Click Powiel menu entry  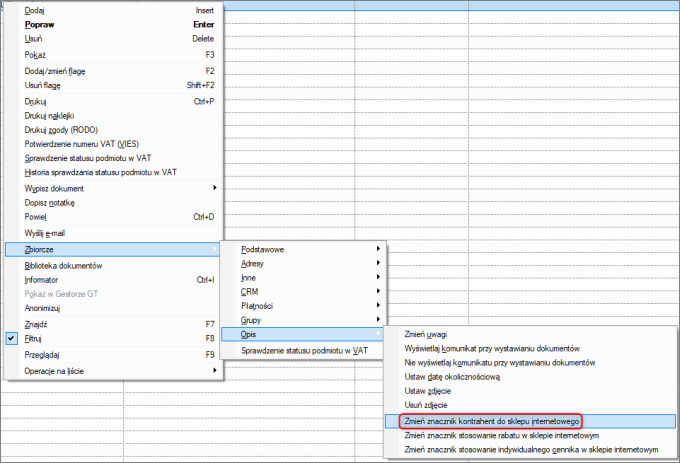click(113, 217)
